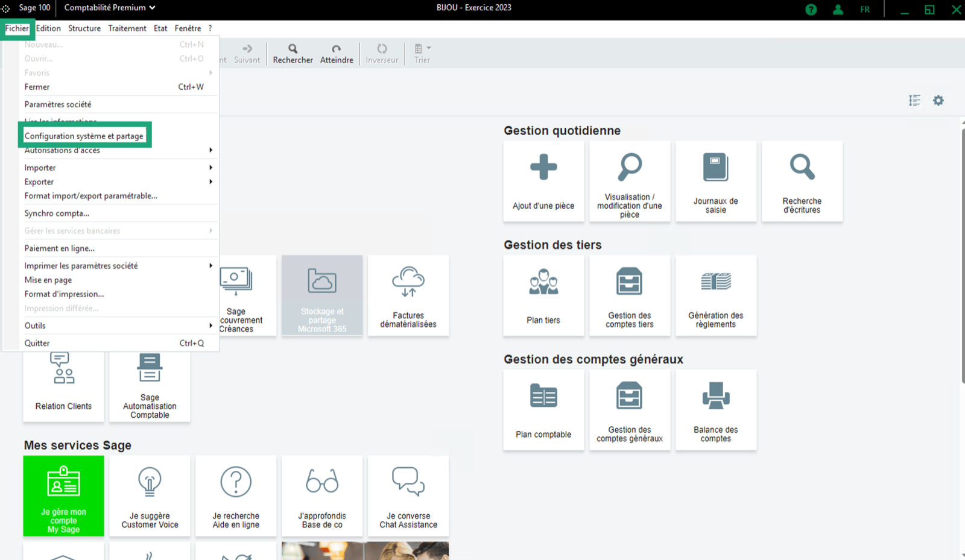Open Je gère mon compte My Sage
Image resolution: width=965 pixels, height=560 pixels.
coord(63,496)
